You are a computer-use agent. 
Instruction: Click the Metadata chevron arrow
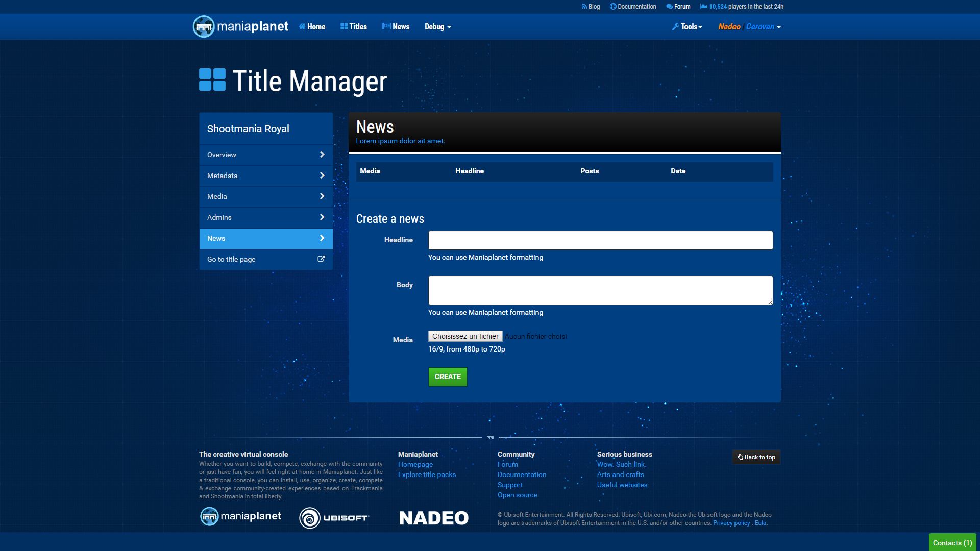pyautogui.click(x=322, y=176)
